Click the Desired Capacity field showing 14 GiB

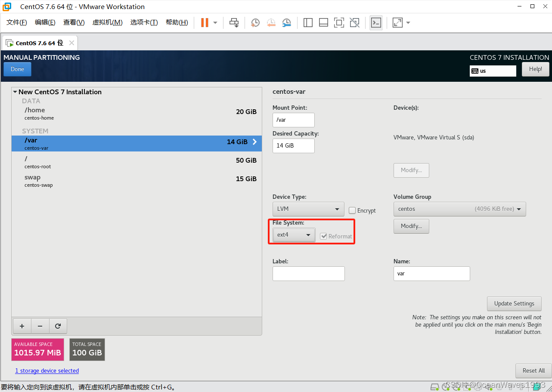pos(294,146)
